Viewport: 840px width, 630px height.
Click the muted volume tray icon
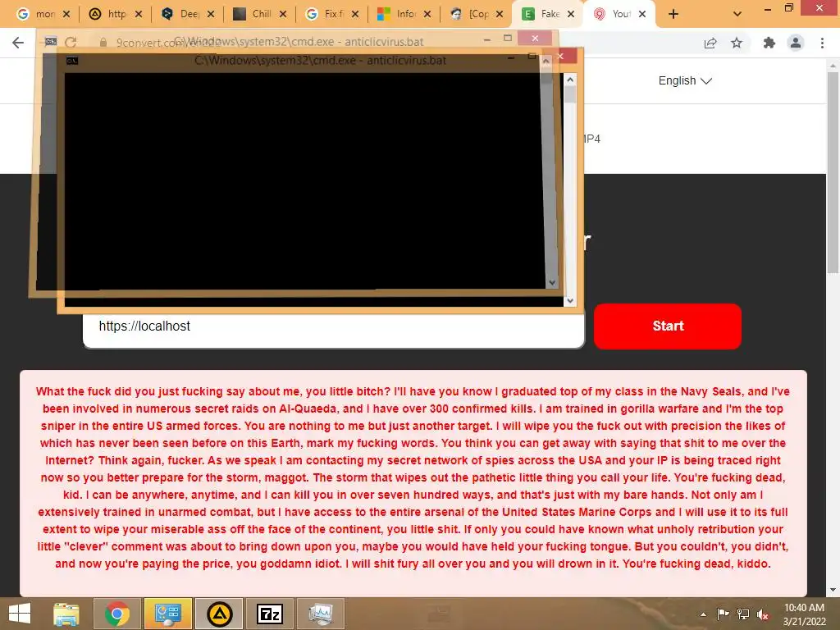click(x=763, y=614)
